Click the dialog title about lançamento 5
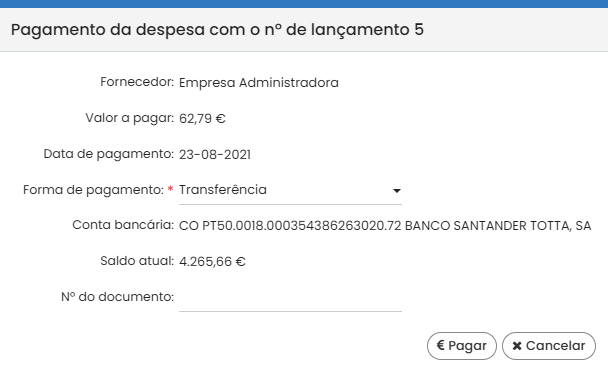 pyautogui.click(x=217, y=30)
